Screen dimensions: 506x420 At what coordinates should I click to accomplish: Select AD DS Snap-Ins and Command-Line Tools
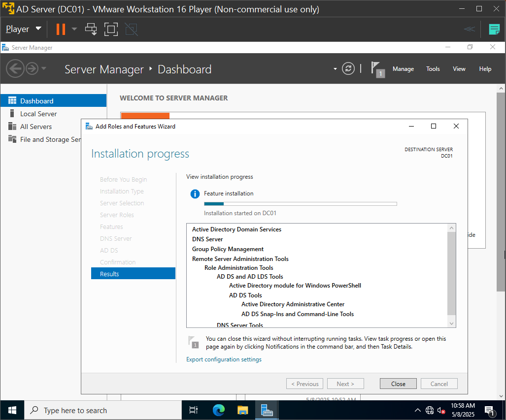tap(298, 314)
